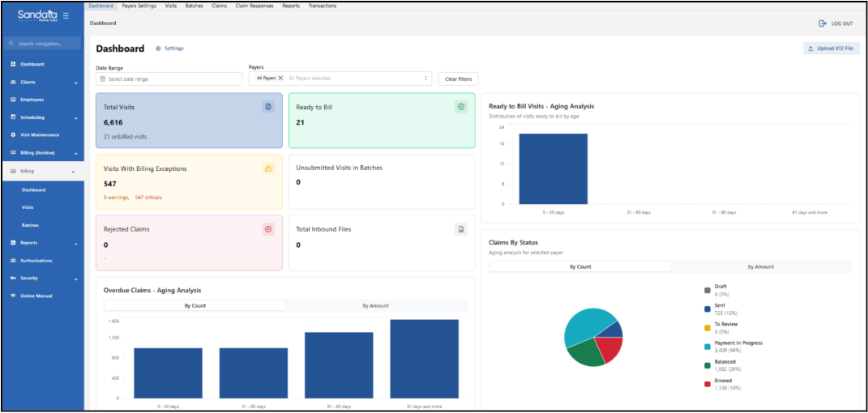868x413 pixels.
Task: Click the Upload X12 File button
Action: pos(832,49)
